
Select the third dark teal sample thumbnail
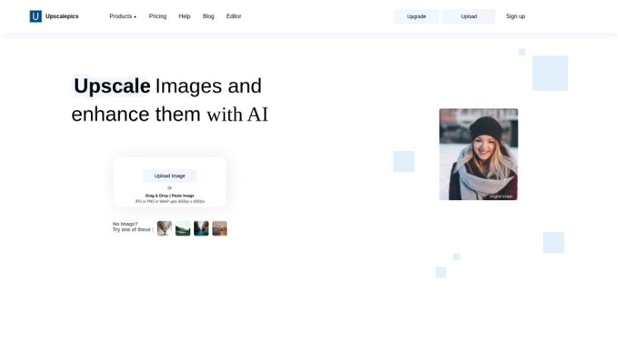(201, 228)
